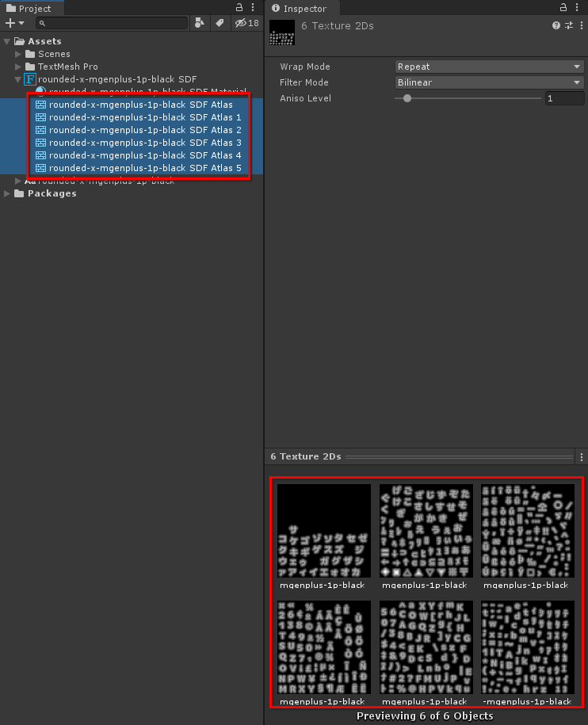
Task: Select the SDF Atlas 3 row
Action: [132, 143]
